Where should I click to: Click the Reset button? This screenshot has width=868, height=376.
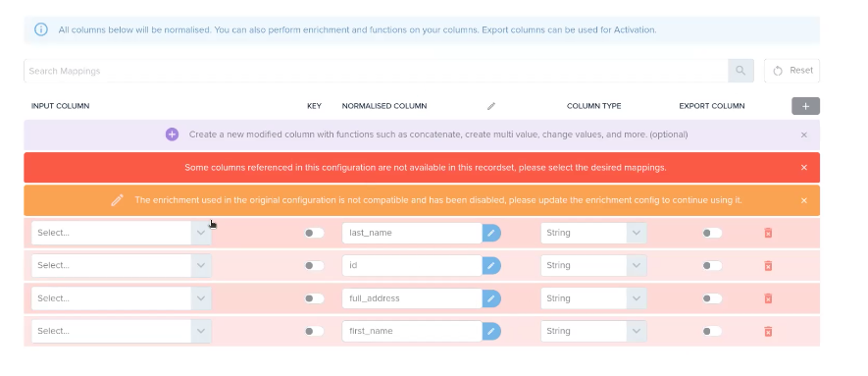792,71
